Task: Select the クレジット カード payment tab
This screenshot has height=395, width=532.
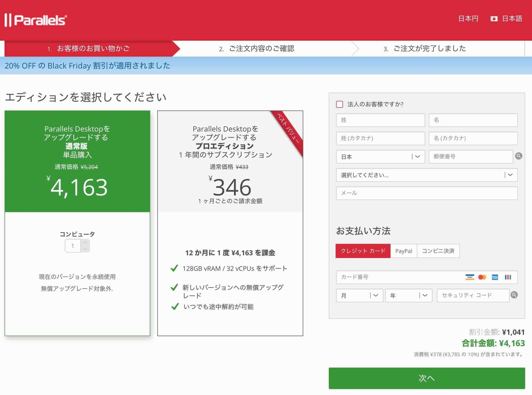Action: point(363,251)
